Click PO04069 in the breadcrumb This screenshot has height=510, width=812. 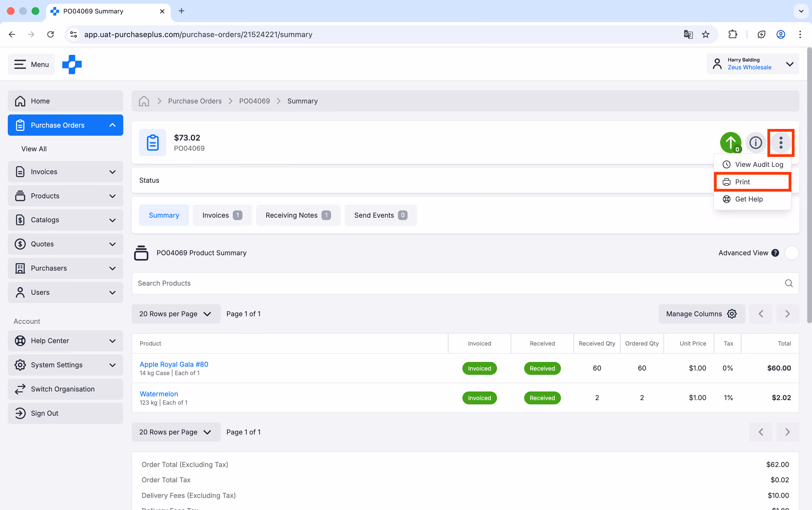pyautogui.click(x=255, y=101)
